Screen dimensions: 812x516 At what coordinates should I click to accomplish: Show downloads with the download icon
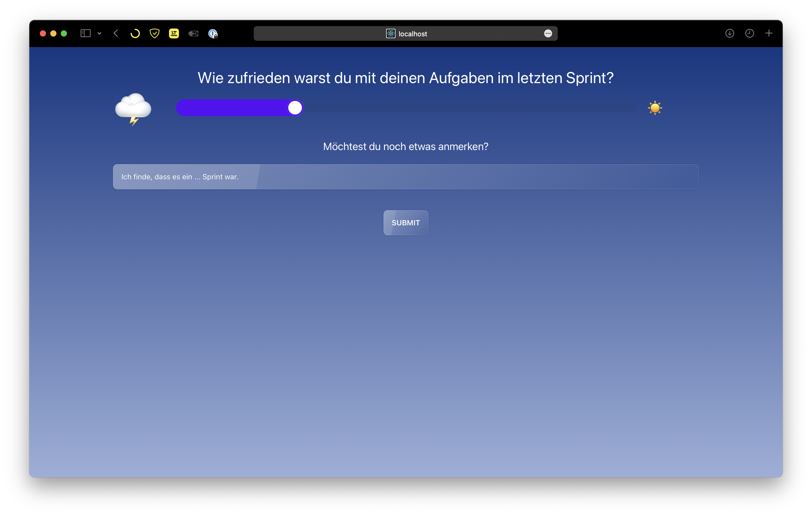[x=730, y=33]
